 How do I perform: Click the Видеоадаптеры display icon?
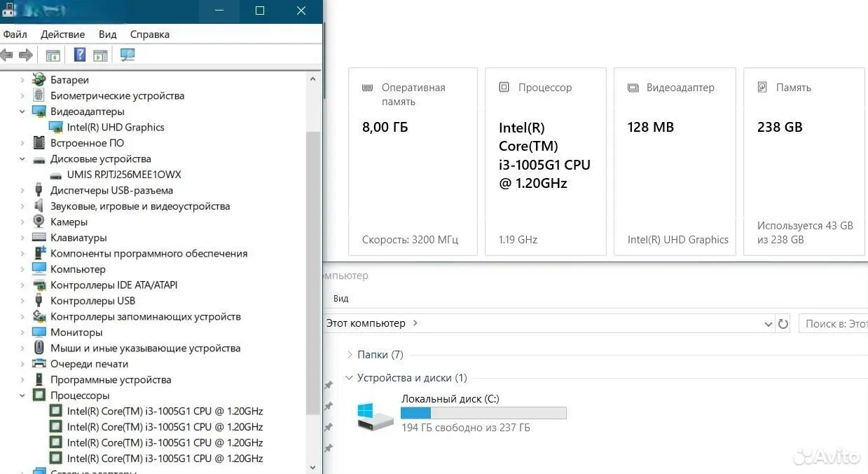(x=39, y=111)
